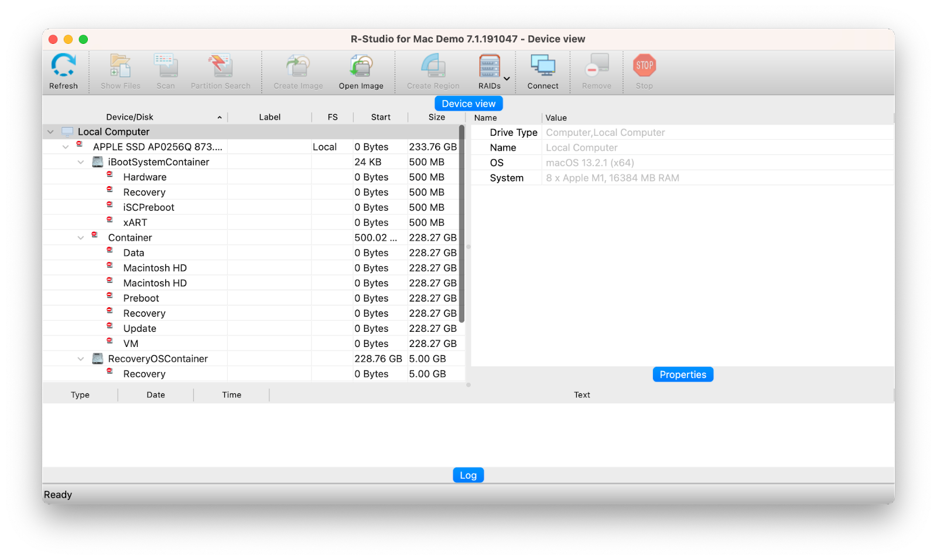The image size is (937, 560).
Task: Collapse the iBootSystemContainer tree node
Action: (81, 162)
